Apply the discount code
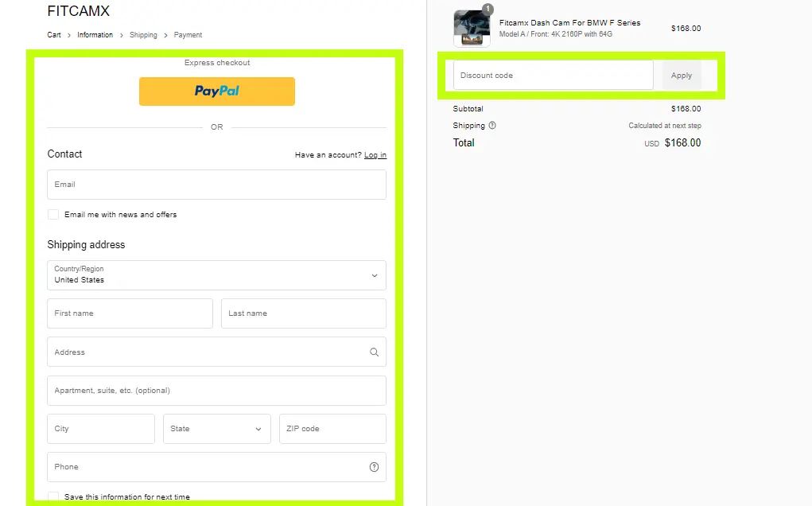The width and height of the screenshot is (812, 506). pyautogui.click(x=682, y=75)
